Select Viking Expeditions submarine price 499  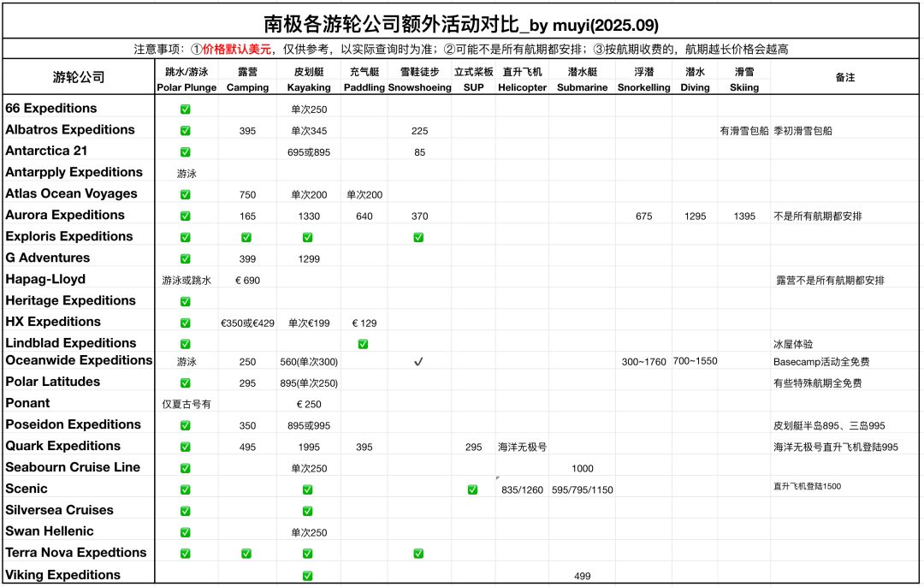tap(583, 576)
